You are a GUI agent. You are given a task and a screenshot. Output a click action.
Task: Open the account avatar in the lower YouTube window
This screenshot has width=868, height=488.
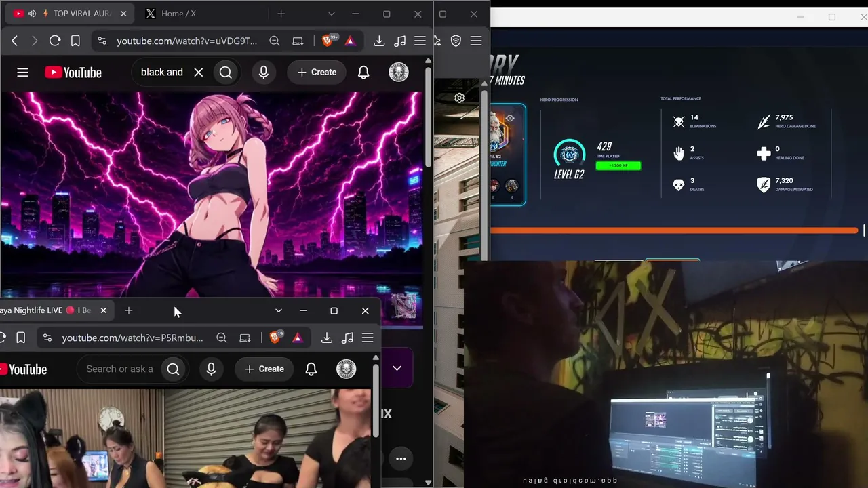(347, 369)
